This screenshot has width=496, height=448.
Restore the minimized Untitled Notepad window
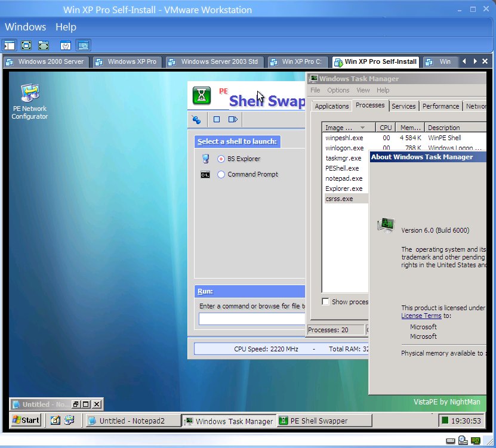point(75,404)
